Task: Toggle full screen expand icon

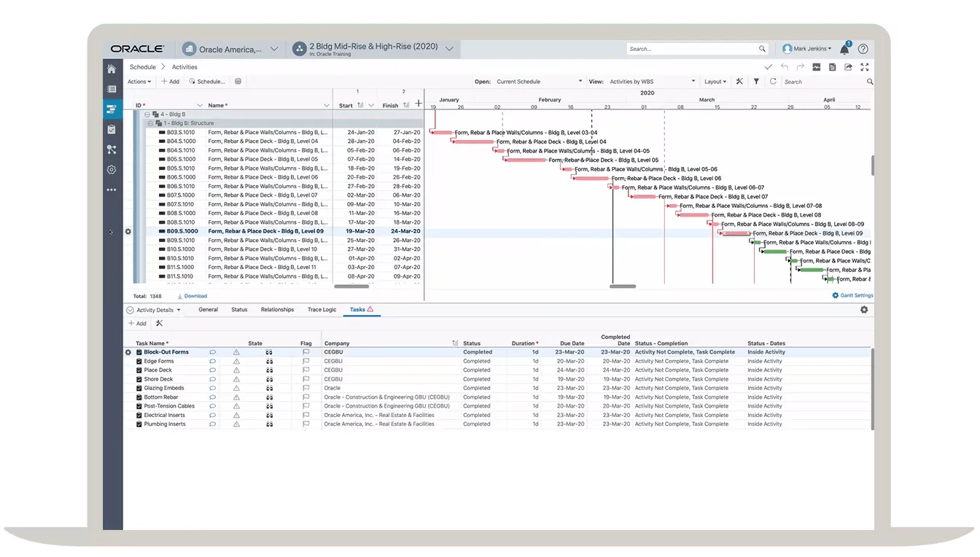Action: pyautogui.click(x=865, y=67)
